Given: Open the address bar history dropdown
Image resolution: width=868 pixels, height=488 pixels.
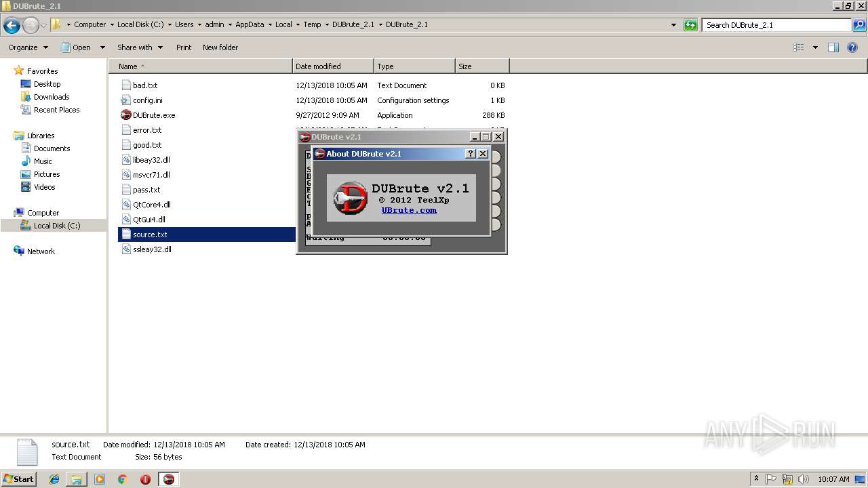Looking at the screenshot, I should coord(673,25).
